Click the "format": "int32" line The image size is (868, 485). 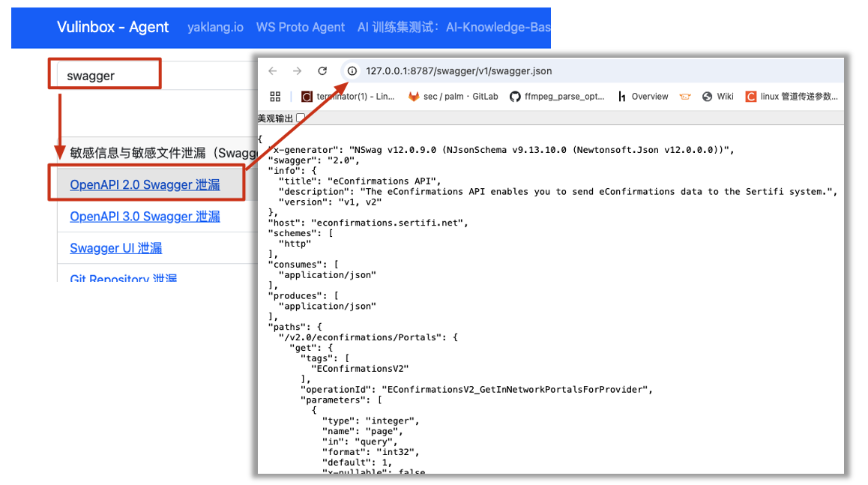[x=371, y=452]
